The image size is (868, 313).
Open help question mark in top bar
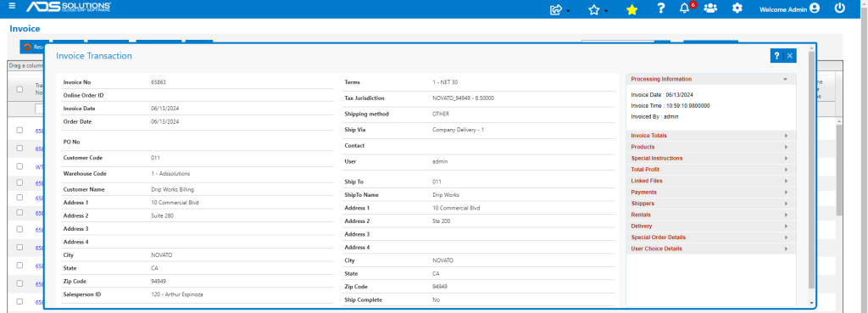coord(660,8)
